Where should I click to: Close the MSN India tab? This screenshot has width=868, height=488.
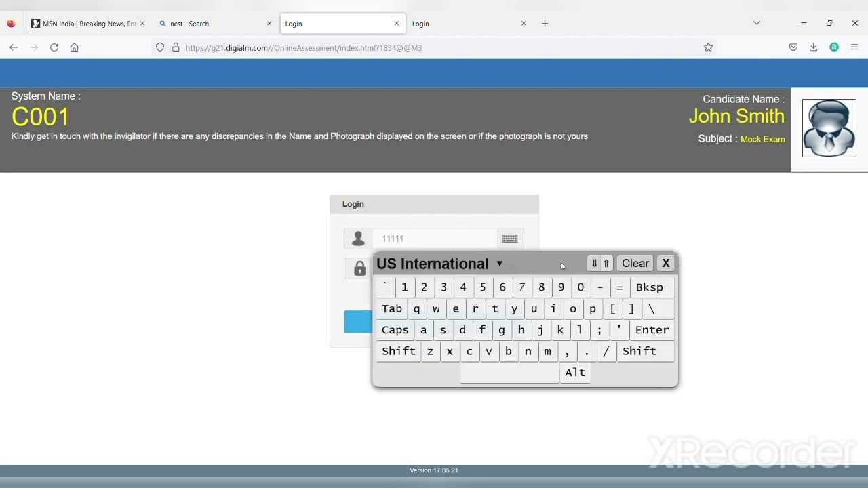pyautogui.click(x=142, y=24)
